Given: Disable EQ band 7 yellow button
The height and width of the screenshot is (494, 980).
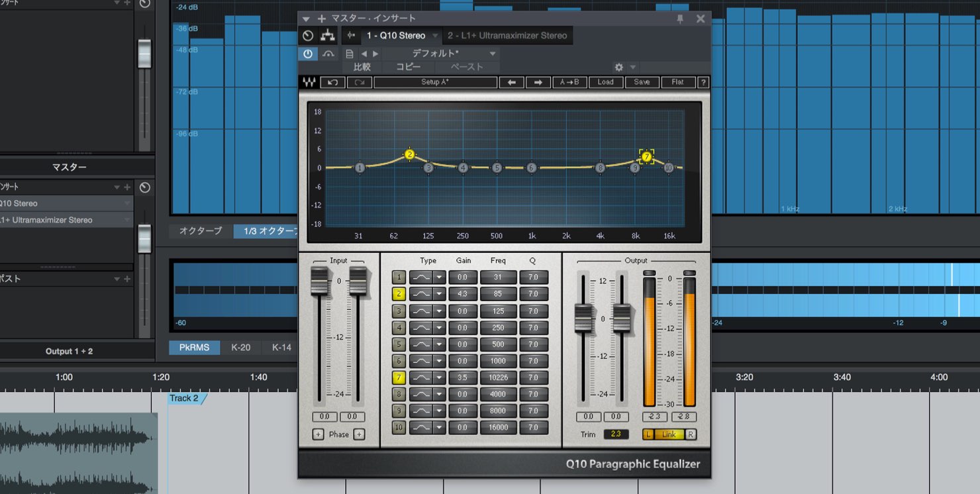Looking at the screenshot, I should pos(399,377).
